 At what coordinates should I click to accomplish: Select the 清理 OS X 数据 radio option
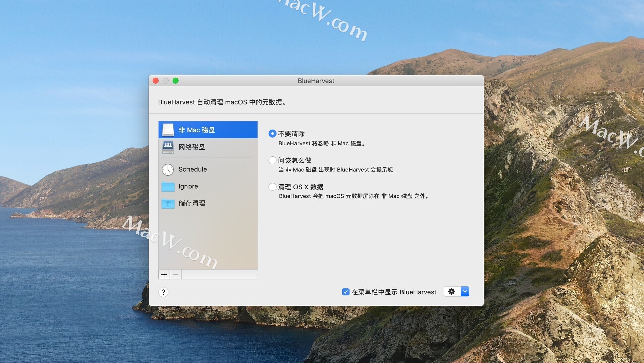(x=272, y=187)
